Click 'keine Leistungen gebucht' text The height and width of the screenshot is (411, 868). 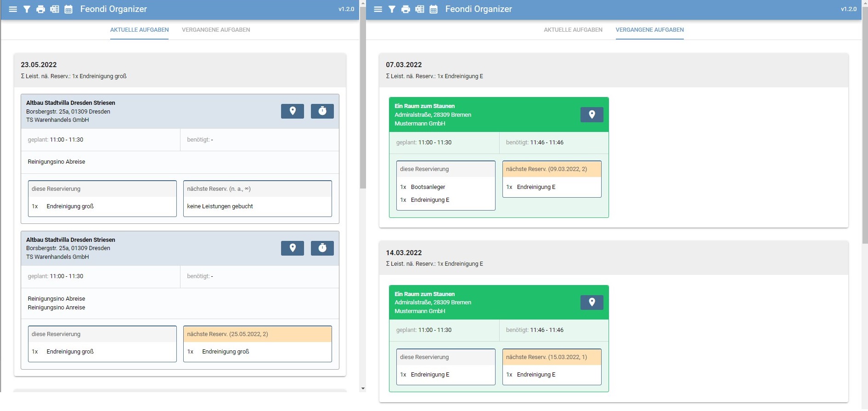pos(220,206)
